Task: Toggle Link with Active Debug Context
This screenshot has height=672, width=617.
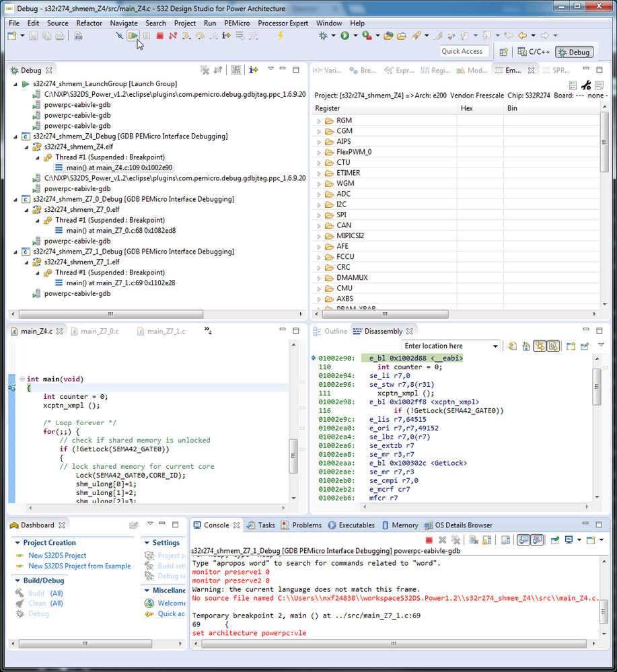Action: point(540,346)
